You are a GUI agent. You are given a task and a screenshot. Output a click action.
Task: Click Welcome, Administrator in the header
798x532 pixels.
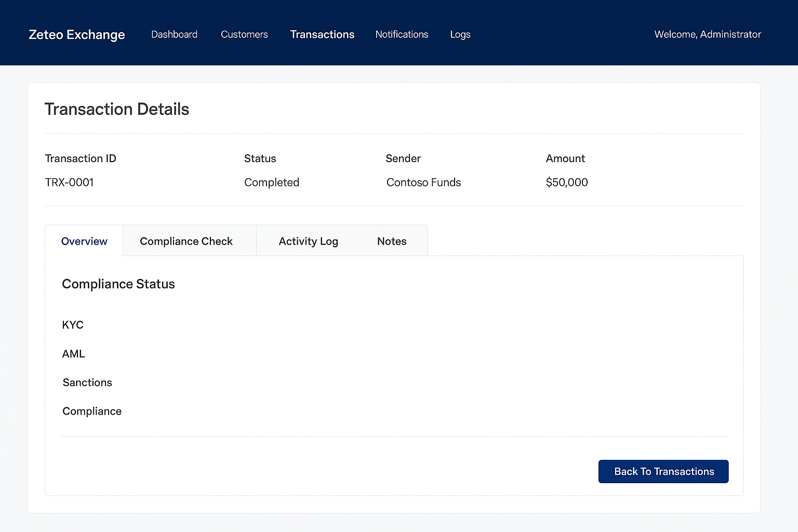click(708, 34)
